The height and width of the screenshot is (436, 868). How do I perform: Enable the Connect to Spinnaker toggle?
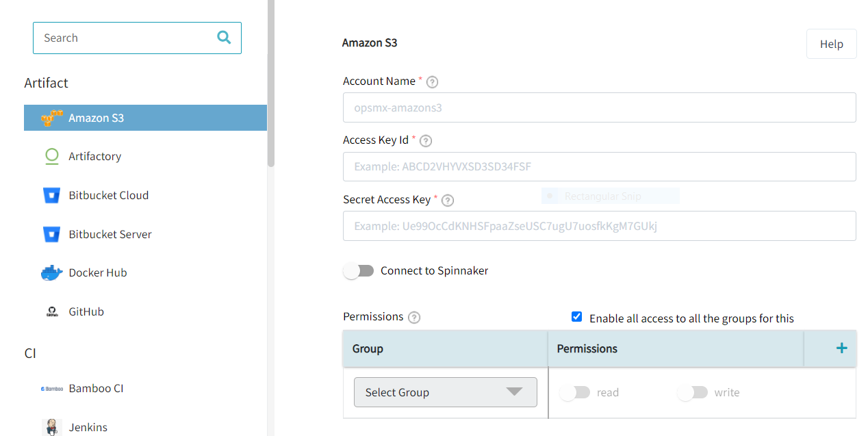(x=358, y=270)
